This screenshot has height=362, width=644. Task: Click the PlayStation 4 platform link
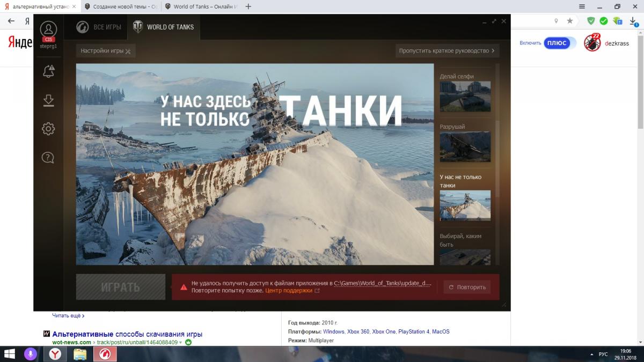(414, 331)
